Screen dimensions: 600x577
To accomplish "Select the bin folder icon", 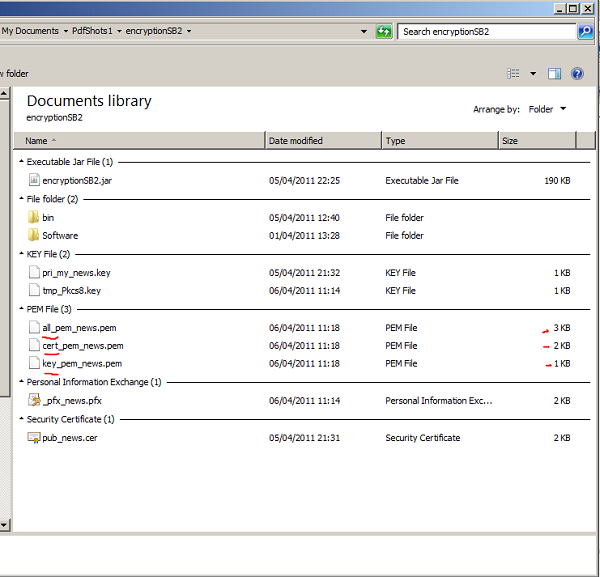I will coord(34,217).
